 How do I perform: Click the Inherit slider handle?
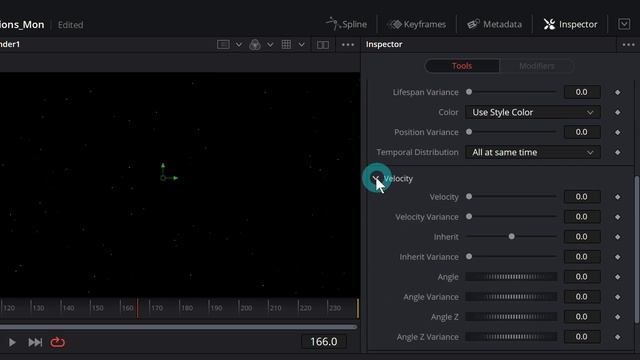click(x=511, y=236)
